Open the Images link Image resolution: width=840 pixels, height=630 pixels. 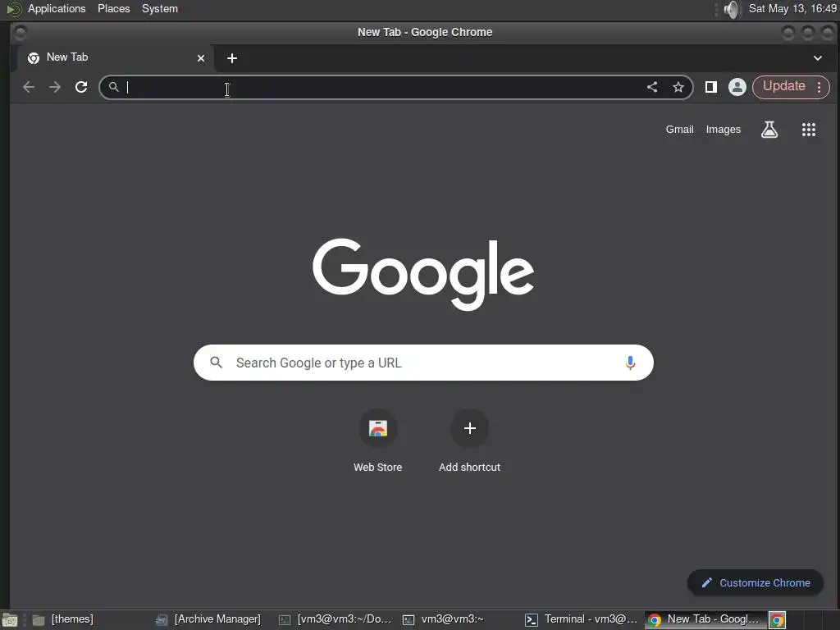(x=724, y=129)
